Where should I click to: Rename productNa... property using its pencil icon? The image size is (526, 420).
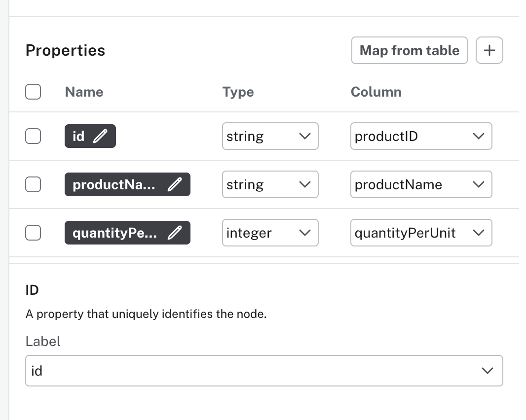[175, 184]
